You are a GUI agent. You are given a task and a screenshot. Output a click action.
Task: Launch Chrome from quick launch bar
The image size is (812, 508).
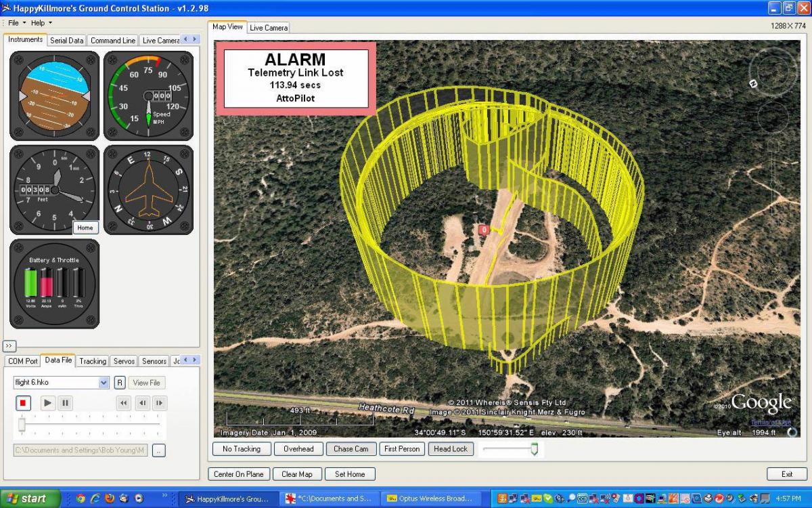pyautogui.click(x=81, y=499)
